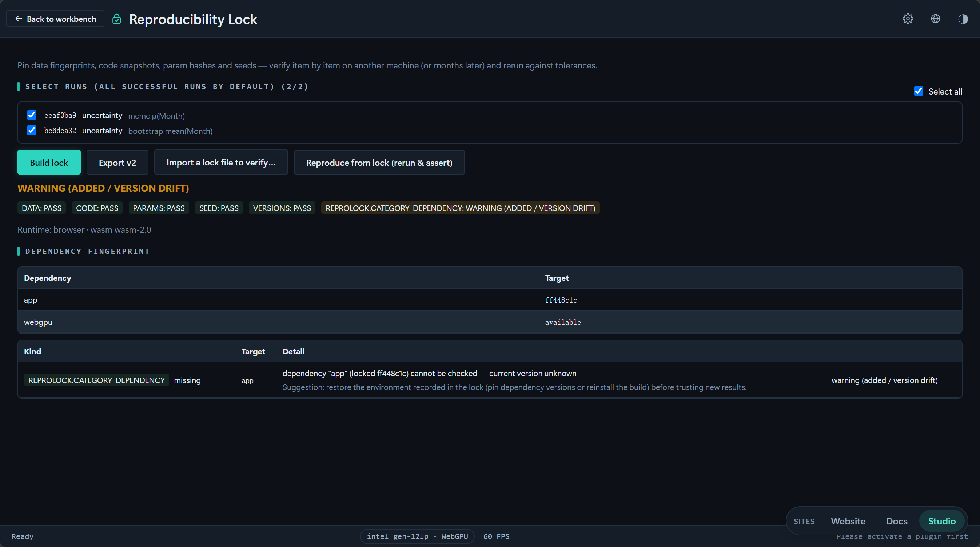Click the CODE: PASS badge
The height and width of the screenshot is (547, 980).
pos(97,208)
